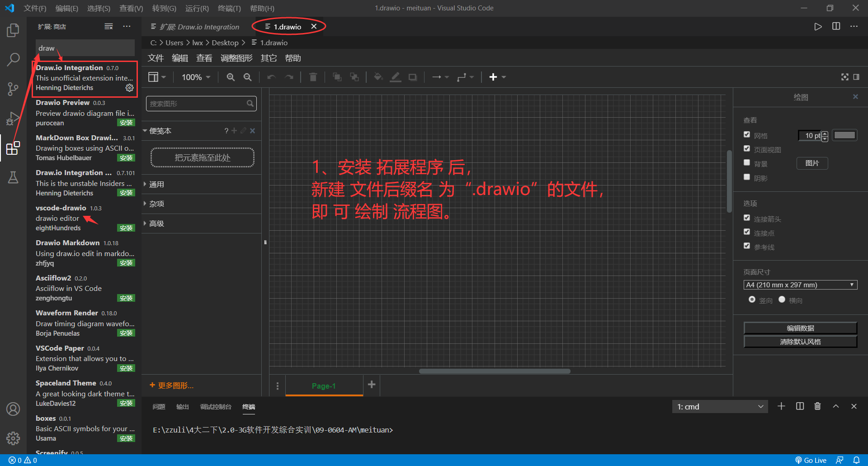Open the Explorer view in activity bar
Viewport: 868px width, 466px height.
(13, 30)
